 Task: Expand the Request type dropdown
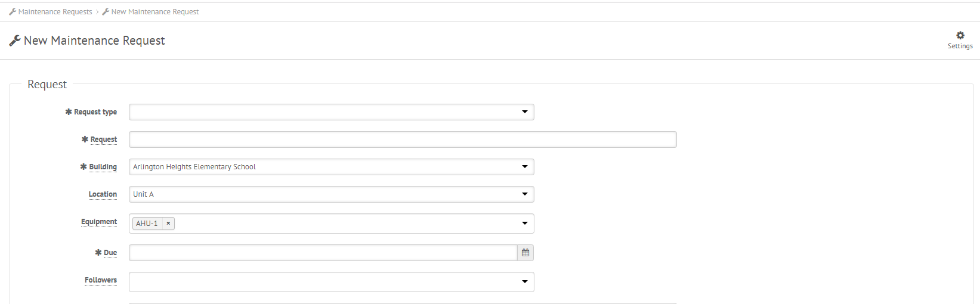tap(525, 112)
